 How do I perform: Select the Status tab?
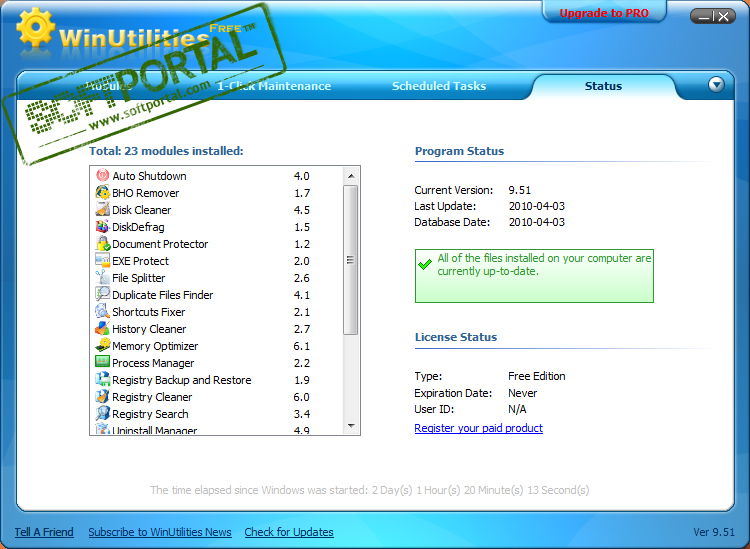(x=603, y=86)
